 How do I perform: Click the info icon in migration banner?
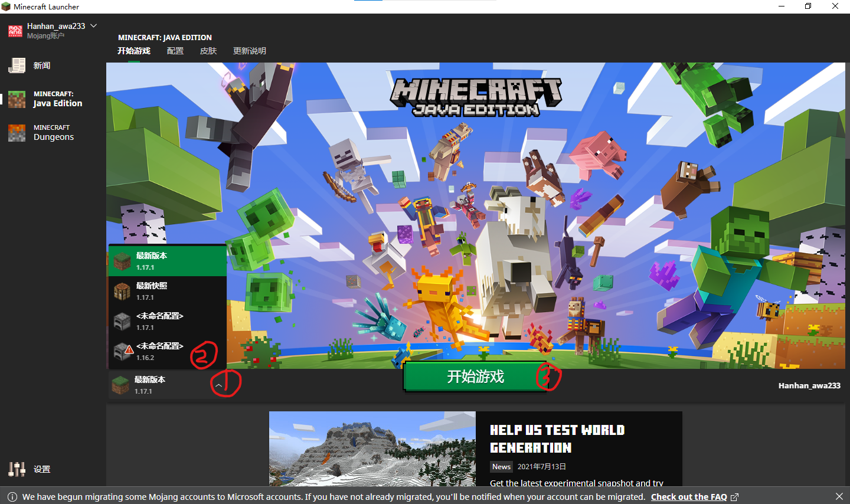[12, 497]
